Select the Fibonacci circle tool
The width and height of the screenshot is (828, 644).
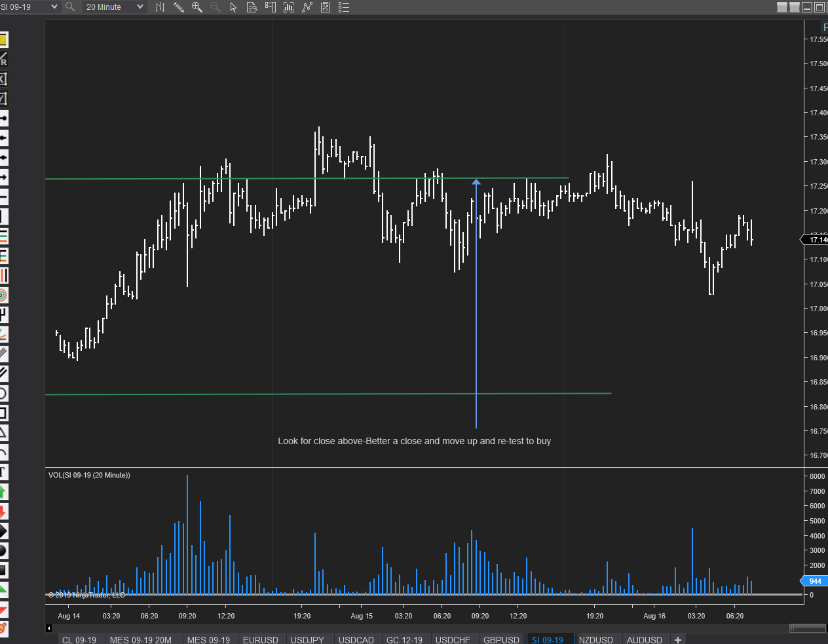(x=3, y=295)
